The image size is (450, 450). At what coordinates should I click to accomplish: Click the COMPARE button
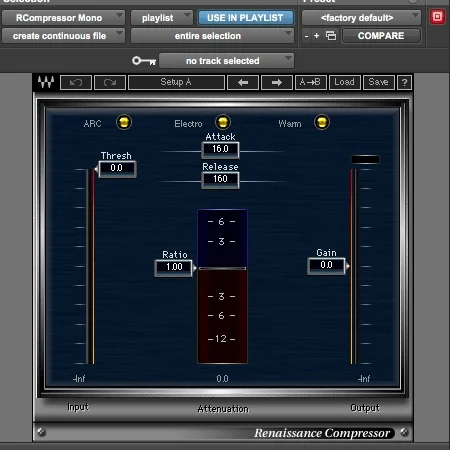381,36
